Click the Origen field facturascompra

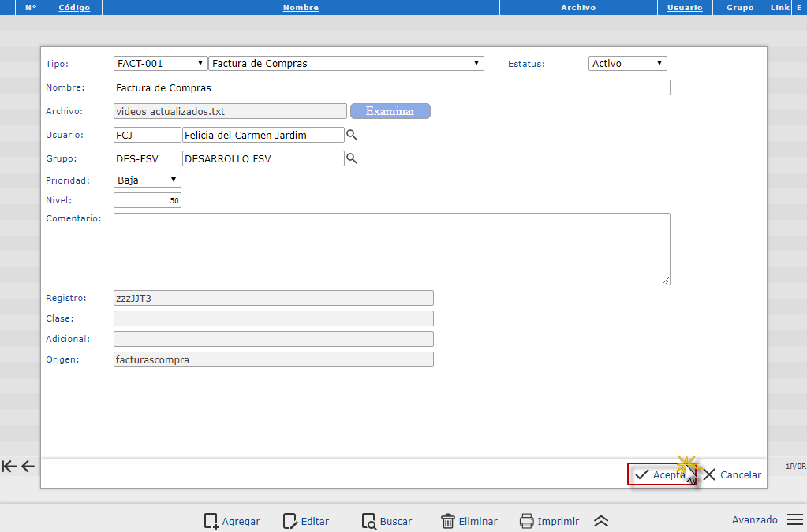click(x=273, y=359)
